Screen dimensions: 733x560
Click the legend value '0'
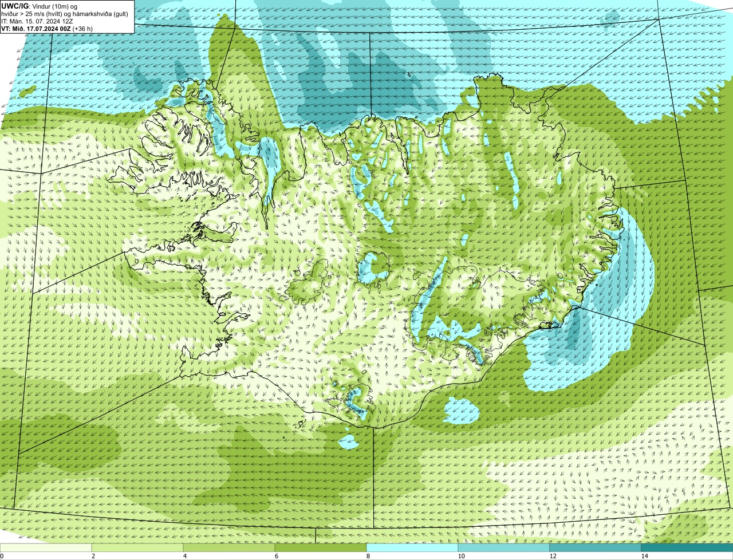[2, 556]
